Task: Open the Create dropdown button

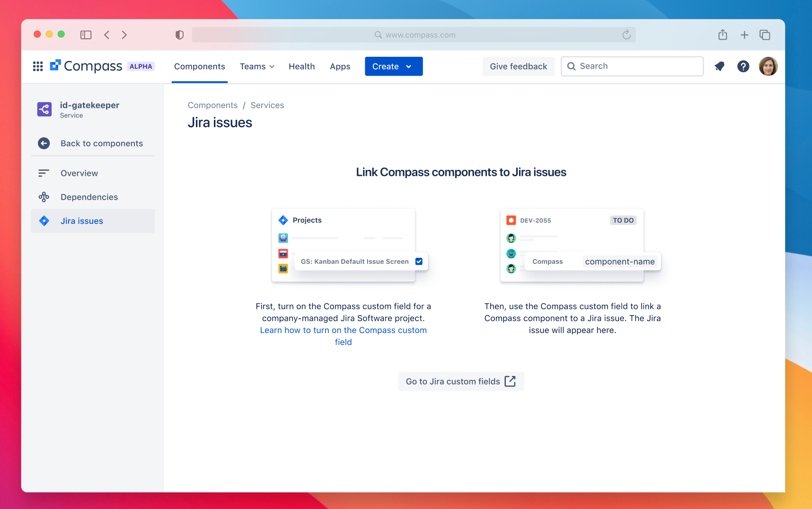Action: point(394,66)
